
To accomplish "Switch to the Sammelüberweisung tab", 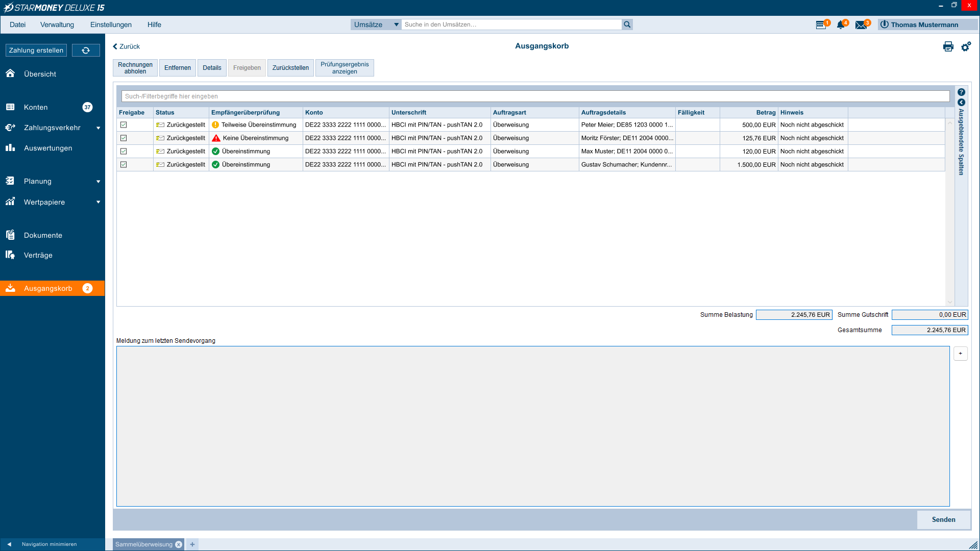I will 143,544.
